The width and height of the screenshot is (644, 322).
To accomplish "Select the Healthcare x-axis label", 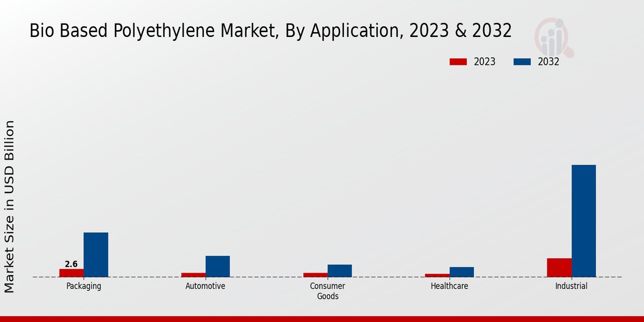I will pyautogui.click(x=449, y=286).
